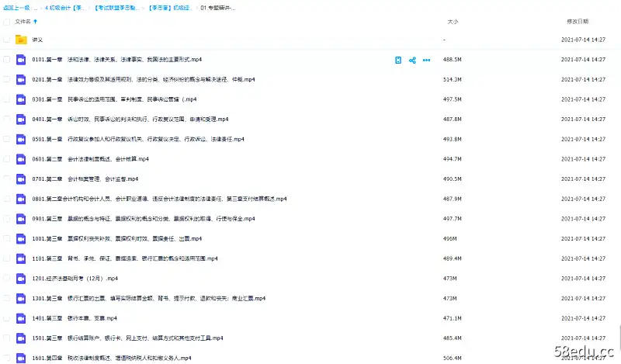621x364 pixels.
Task: Click the video icon for file 0501
Action: click(x=21, y=139)
